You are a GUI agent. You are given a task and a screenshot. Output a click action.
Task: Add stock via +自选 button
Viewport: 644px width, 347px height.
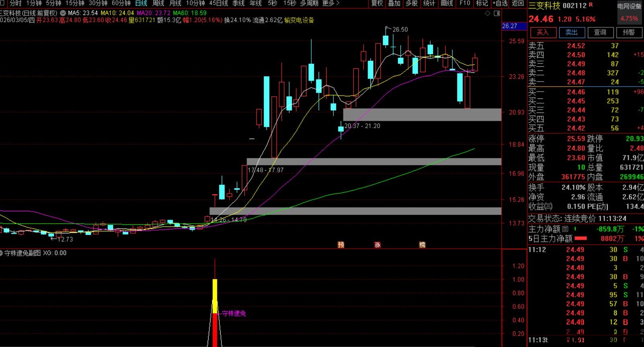pyautogui.click(x=500, y=3)
